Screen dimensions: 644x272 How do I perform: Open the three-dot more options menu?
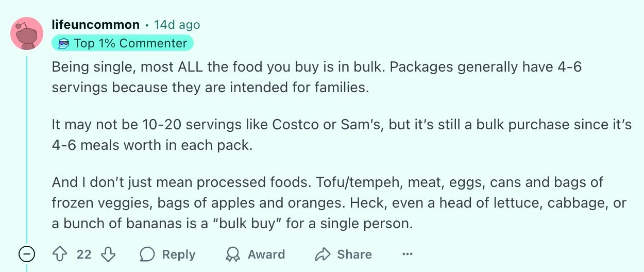click(408, 254)
